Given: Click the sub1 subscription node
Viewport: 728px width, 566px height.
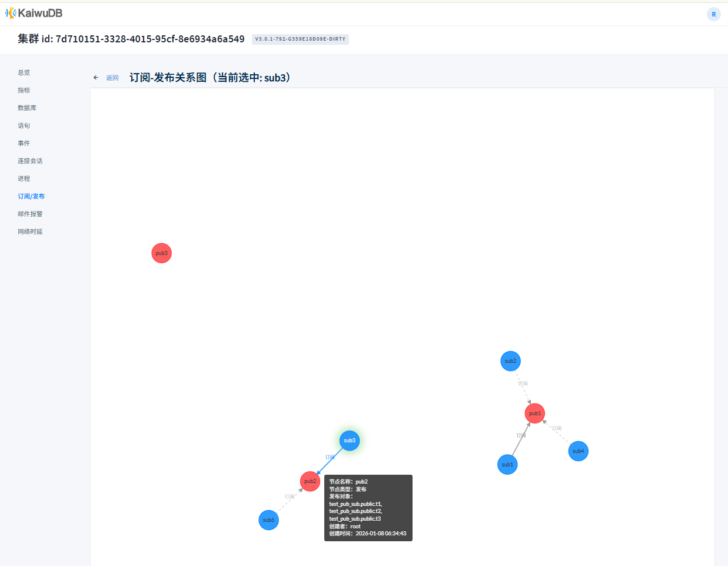Looking at the screenshot, I should pos(507,465).
